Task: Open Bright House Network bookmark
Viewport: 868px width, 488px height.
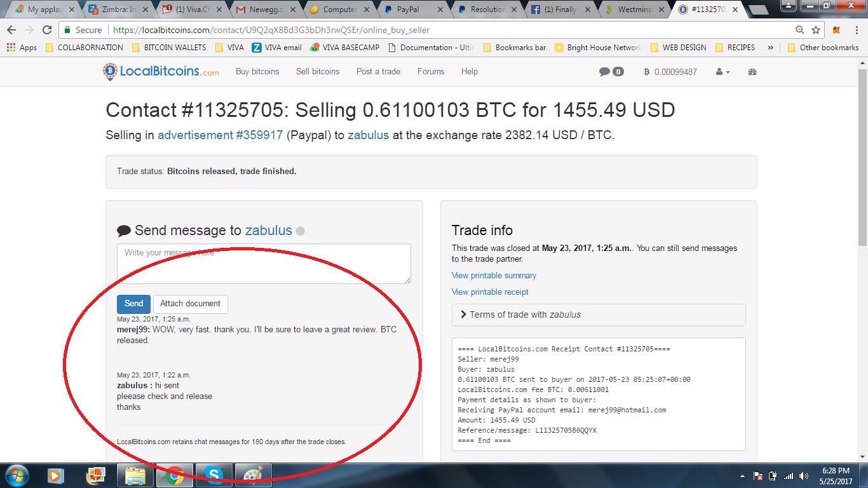Action: [x=598, y=48]
